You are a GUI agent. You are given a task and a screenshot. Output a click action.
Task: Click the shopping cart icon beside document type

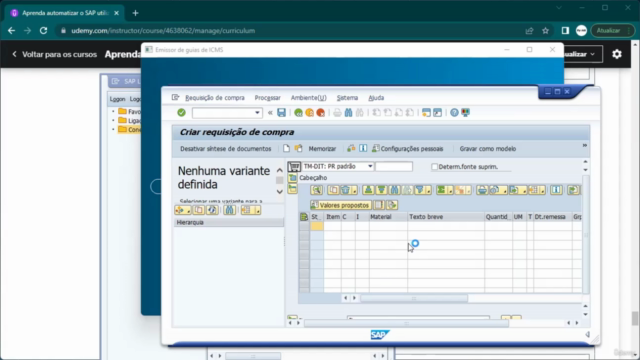(294, 167)
